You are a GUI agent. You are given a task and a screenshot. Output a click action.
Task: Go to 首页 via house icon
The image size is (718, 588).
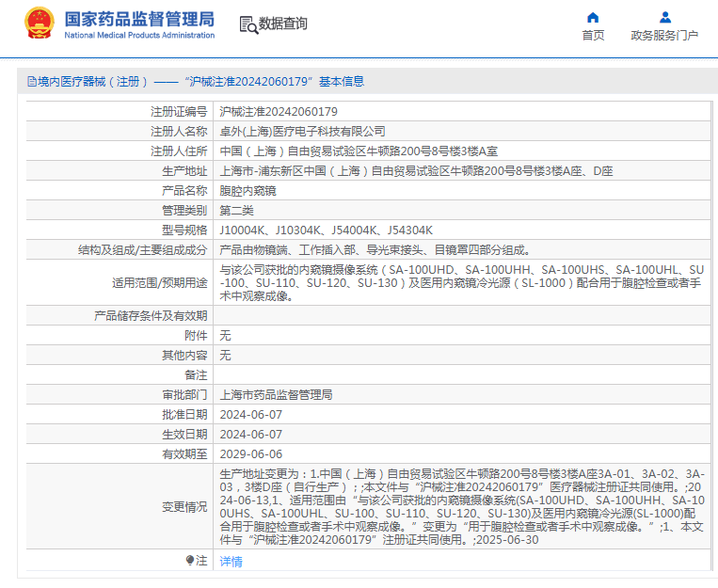593,17
